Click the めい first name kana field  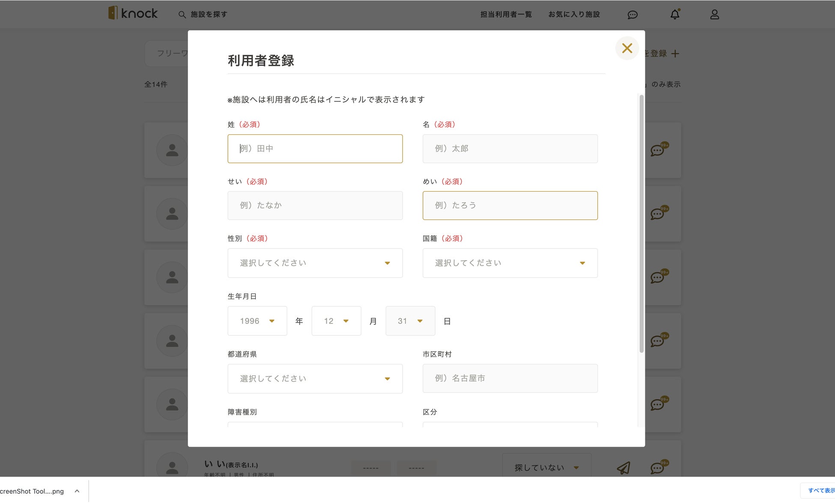510,205
